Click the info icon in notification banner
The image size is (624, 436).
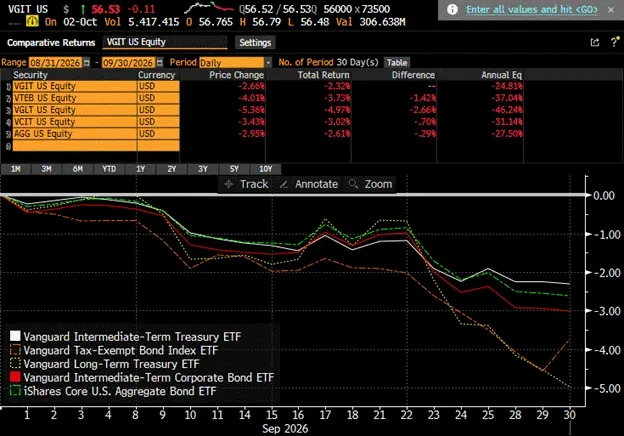pyautogui.click(x=452, y=9)
